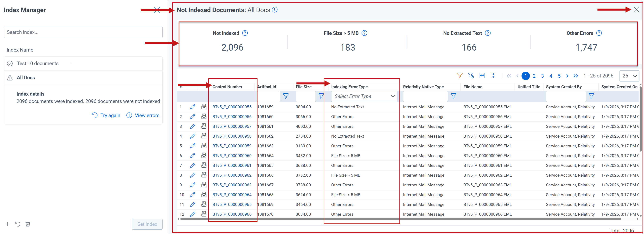Apply the File Size column filter funnel

[321, 96]
